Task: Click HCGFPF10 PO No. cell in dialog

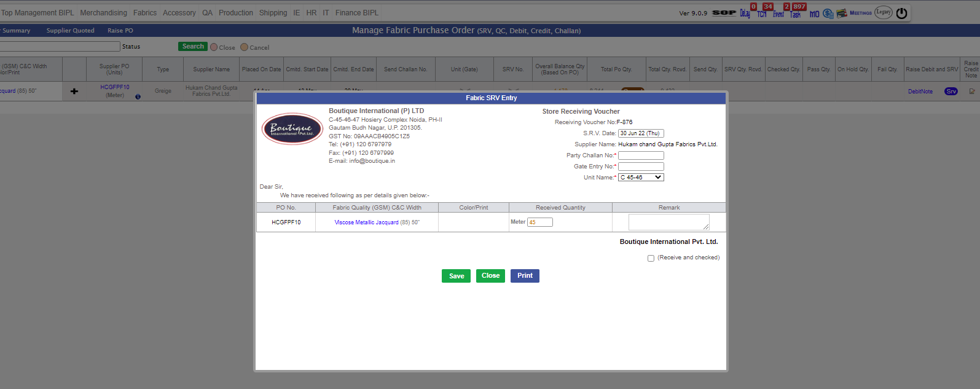Action: tap(286, 222)
